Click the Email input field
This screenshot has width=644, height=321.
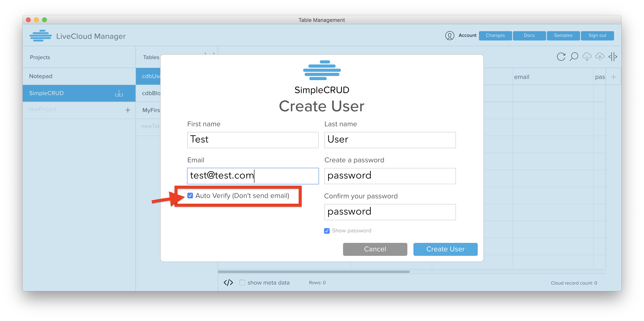[253, 176]
